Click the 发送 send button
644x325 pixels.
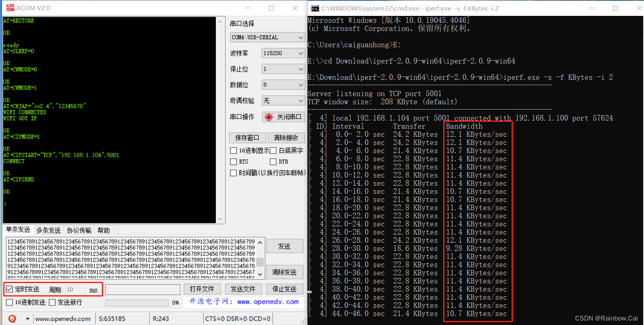284,246
